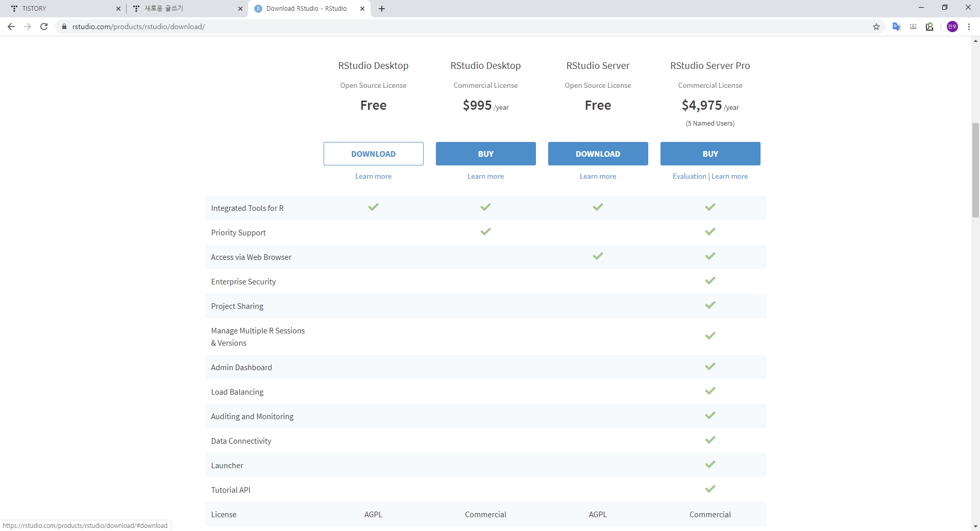Click the Admin Dashboard label

pyautogui.click(x=241, y=368)
